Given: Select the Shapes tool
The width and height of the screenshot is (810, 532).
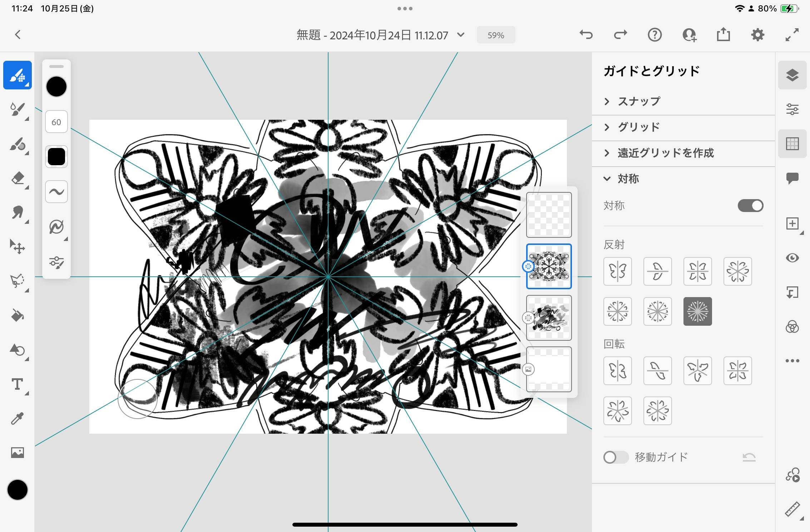Looking at the screenshot, I should 18,350.
